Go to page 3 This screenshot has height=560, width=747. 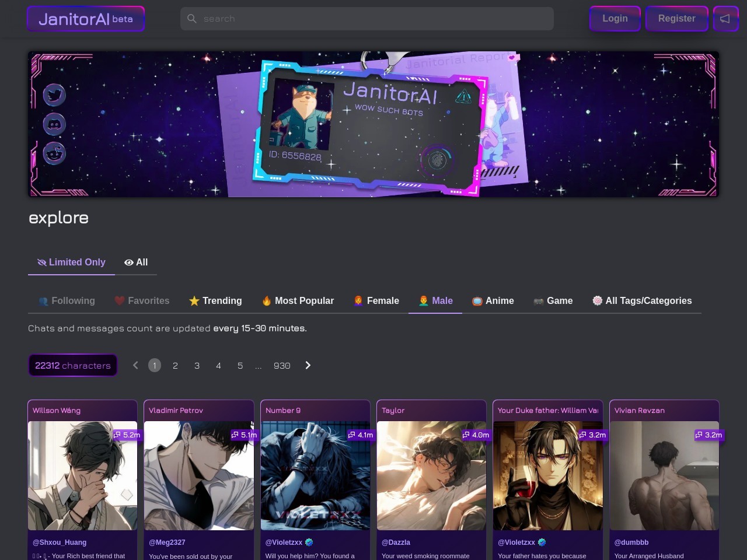coord(197,365)
